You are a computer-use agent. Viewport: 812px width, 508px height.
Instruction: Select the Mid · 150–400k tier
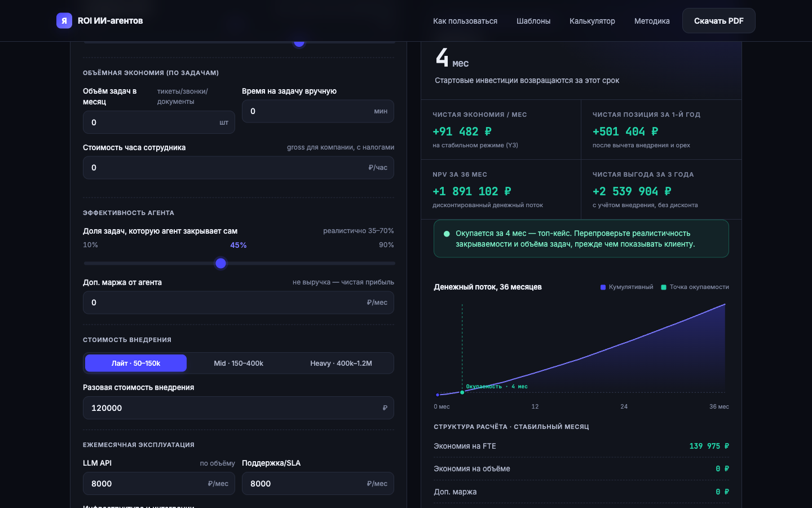pos(239,364)
